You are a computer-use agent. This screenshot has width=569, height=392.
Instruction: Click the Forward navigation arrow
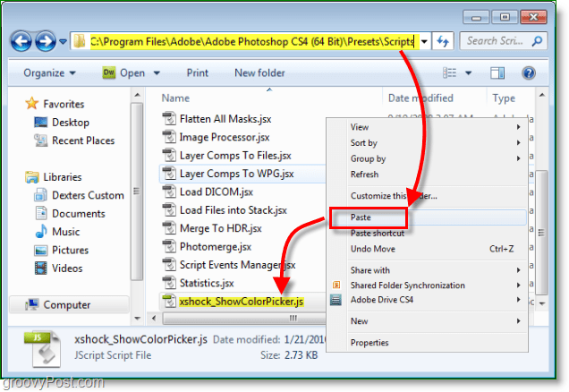coord(46,41)
